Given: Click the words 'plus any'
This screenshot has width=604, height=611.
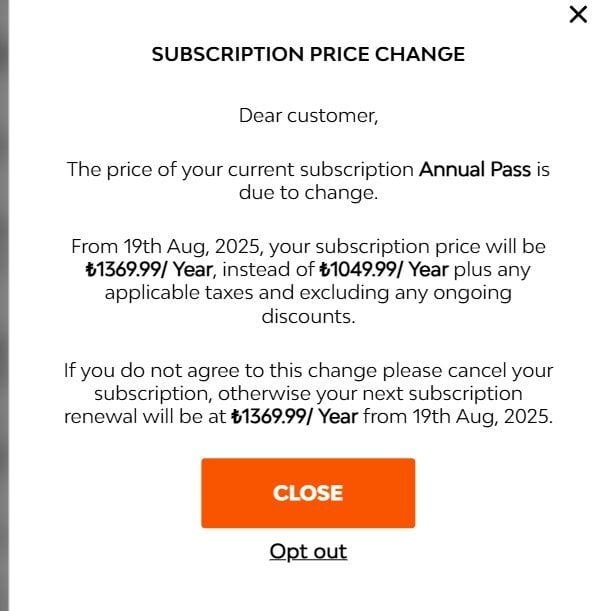Looking at the screenshot, I should point(492,270).
